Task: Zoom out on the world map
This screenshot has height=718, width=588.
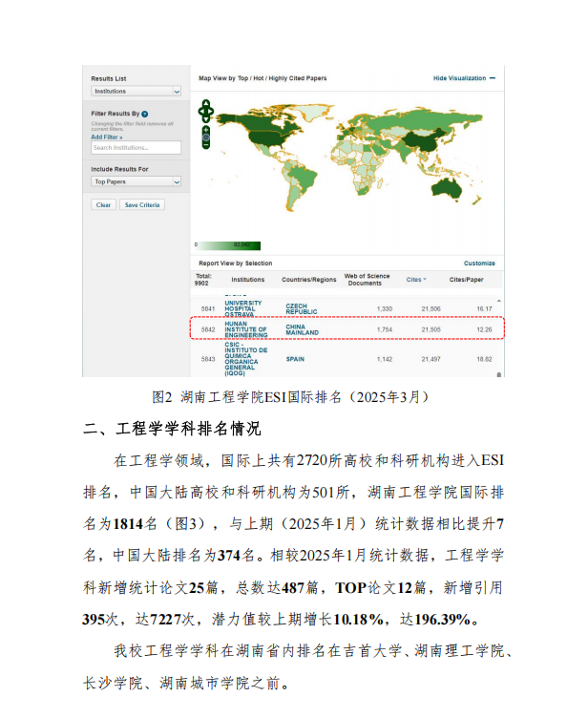Action: (205, 145)
